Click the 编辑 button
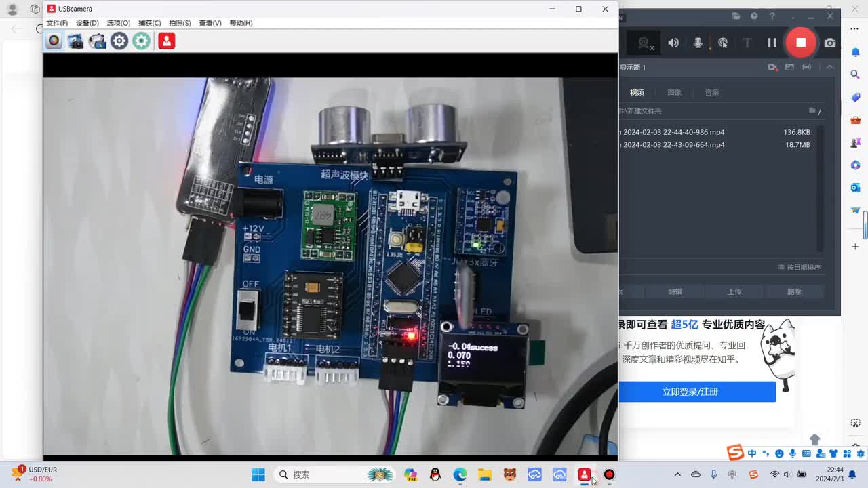 675,291
